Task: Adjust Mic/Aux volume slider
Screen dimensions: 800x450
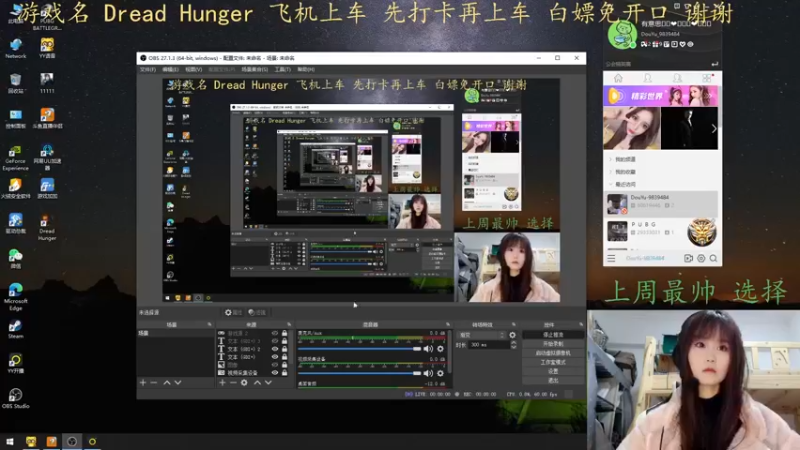Action: [x=360, y=349]
